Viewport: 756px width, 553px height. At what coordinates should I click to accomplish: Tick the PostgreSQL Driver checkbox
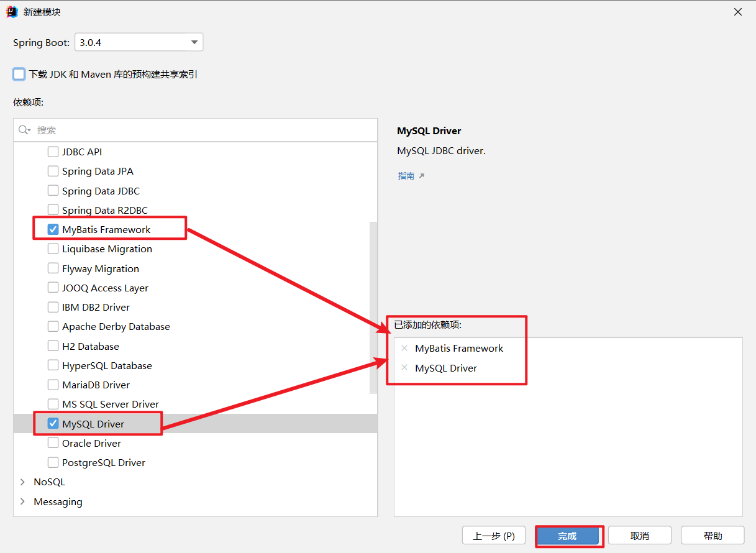click(53, 463)
